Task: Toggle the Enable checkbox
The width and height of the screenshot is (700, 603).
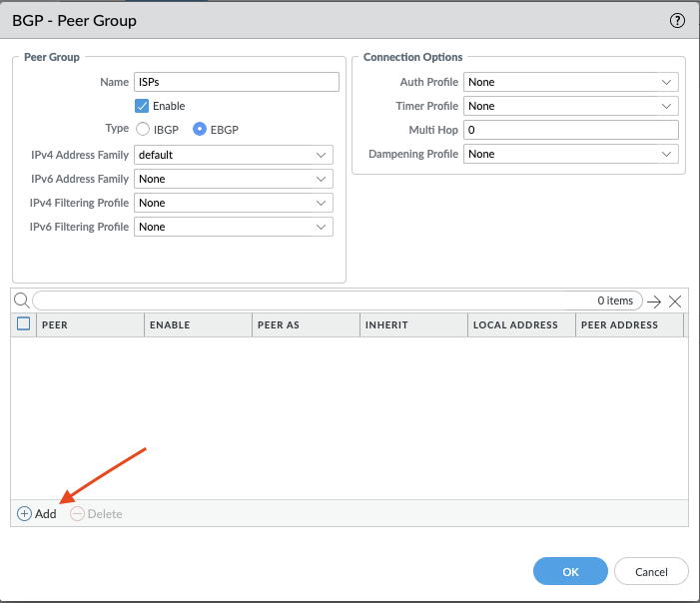Action: click(x=142, y=106)
